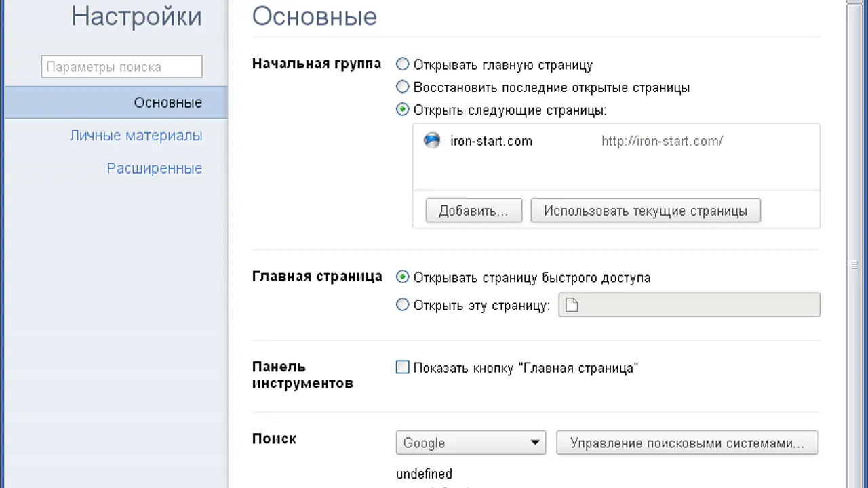Select 'Открыть следующие страницы' radio button
This screenshot has height=488, width=868.
coord(403,110)
